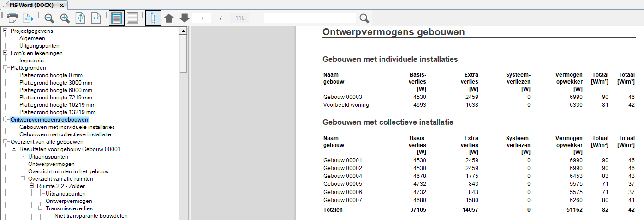
Task: Open Plattegrond hoogte 6000 mm
Action: pos(55,90)
